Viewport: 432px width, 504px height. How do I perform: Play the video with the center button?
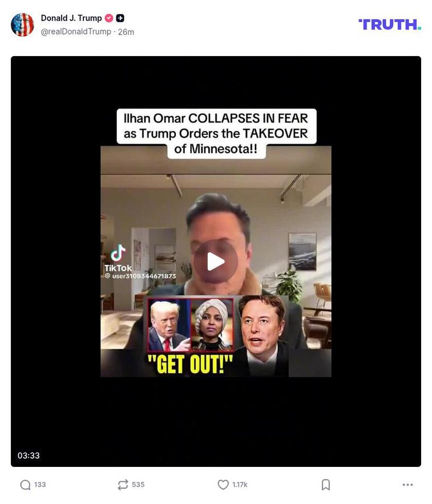pyautogui.click(x=216, y=262)
